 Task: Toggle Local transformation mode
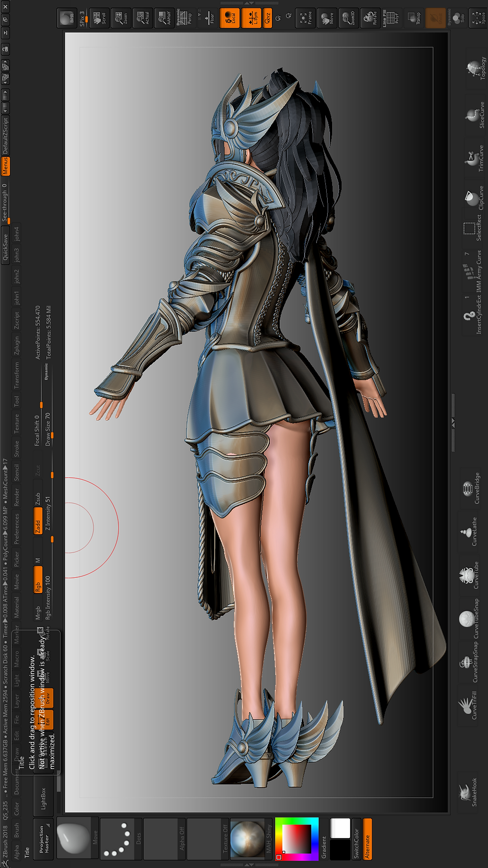230,18
